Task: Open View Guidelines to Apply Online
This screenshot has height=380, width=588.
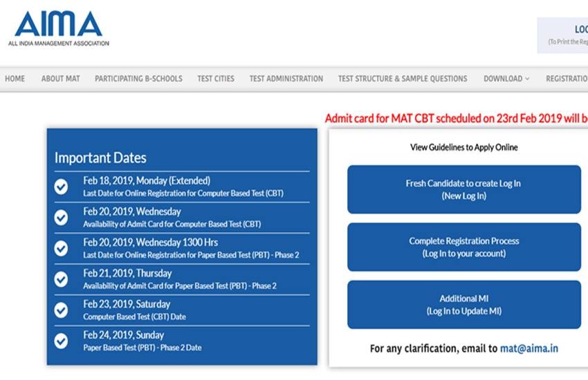Action: [x=463, y=147]
